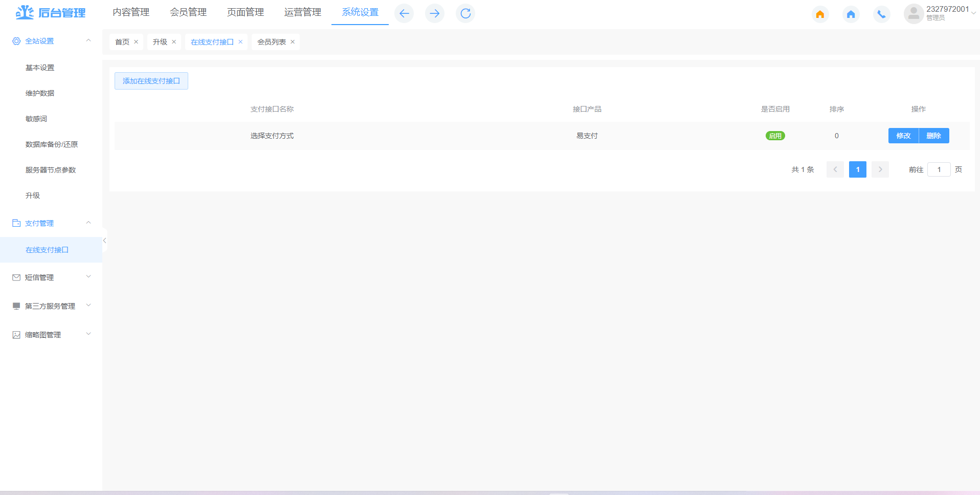Expand the 短信管理 menu chevron
Viewport: 980px width, 495px height.
[88, 277]
